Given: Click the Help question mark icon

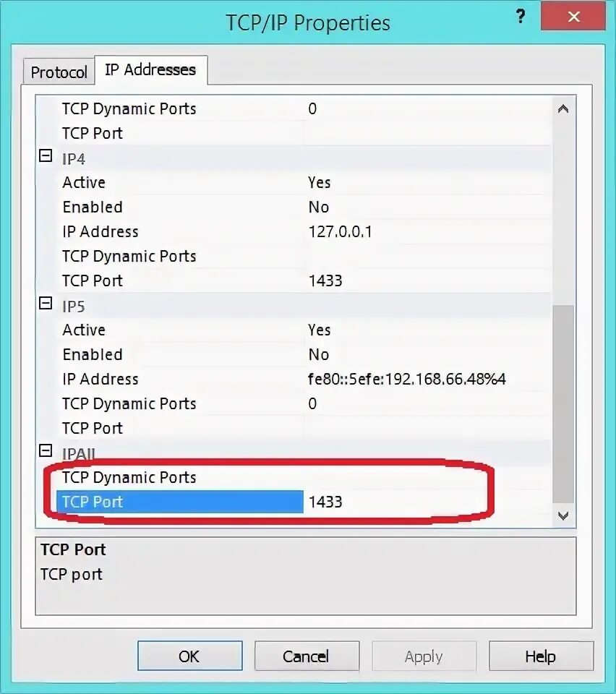Looking at the screenshot, I should pyautogui.click(x=521, y=16).
